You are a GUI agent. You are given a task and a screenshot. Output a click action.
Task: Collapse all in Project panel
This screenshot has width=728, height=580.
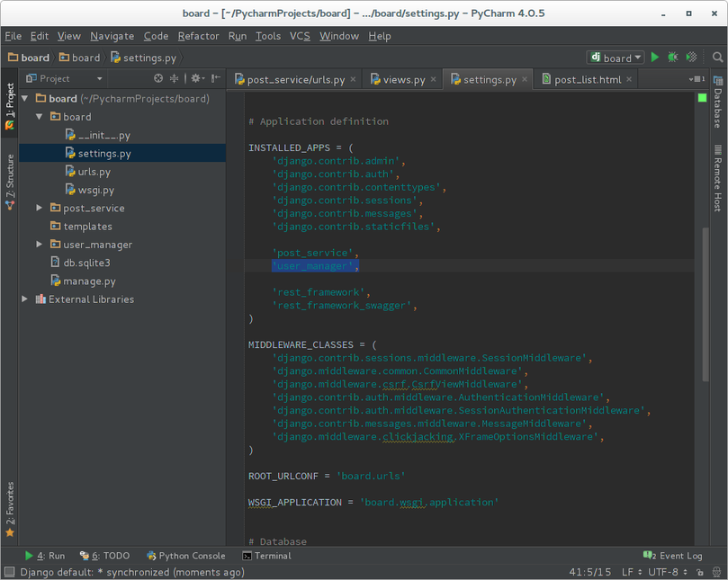click(x=174, y=78)
